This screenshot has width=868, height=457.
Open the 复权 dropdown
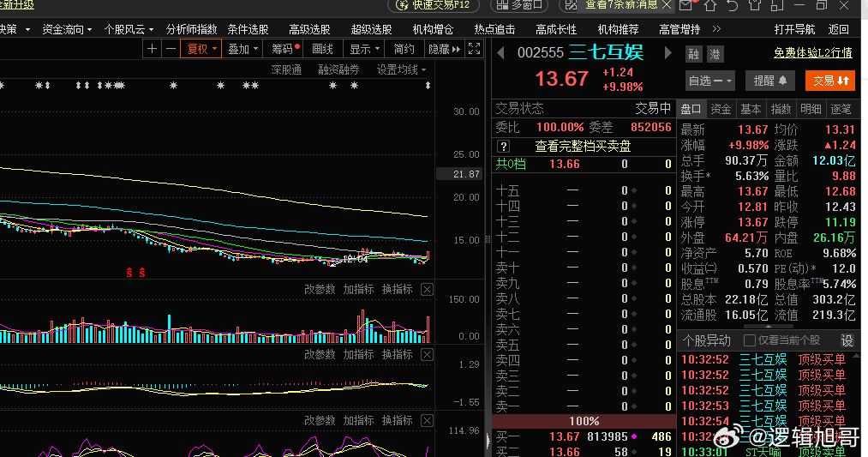point(201,49)
